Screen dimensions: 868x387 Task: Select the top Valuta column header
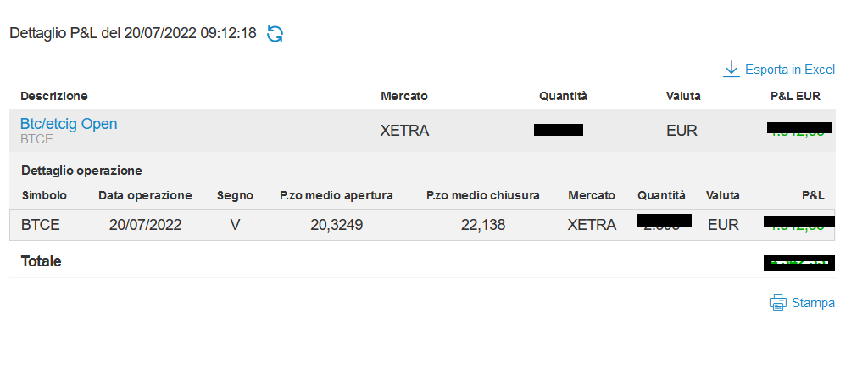(683, 96)
